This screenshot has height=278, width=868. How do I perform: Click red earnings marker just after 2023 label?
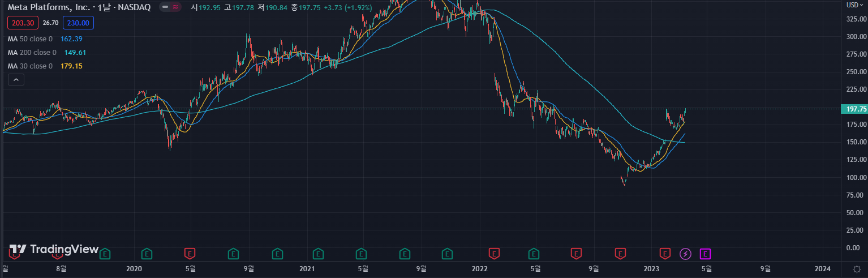pyautogui.click(x=665, y=253)
